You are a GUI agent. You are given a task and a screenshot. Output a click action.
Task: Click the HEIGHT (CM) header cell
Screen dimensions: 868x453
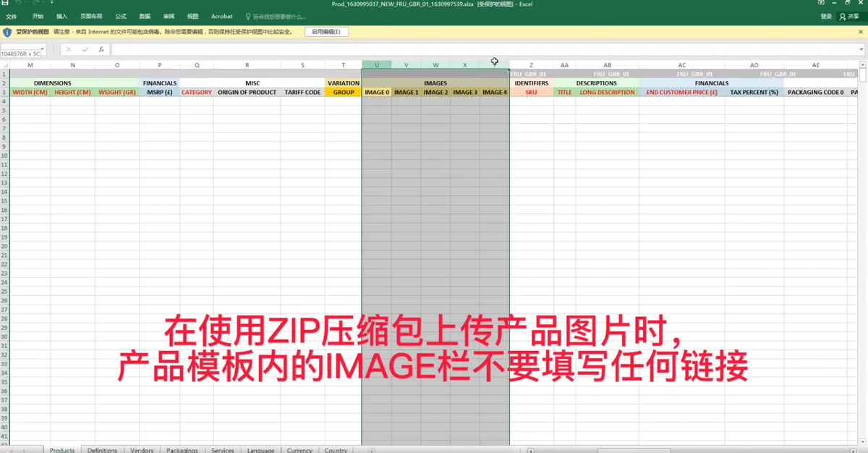72,93
